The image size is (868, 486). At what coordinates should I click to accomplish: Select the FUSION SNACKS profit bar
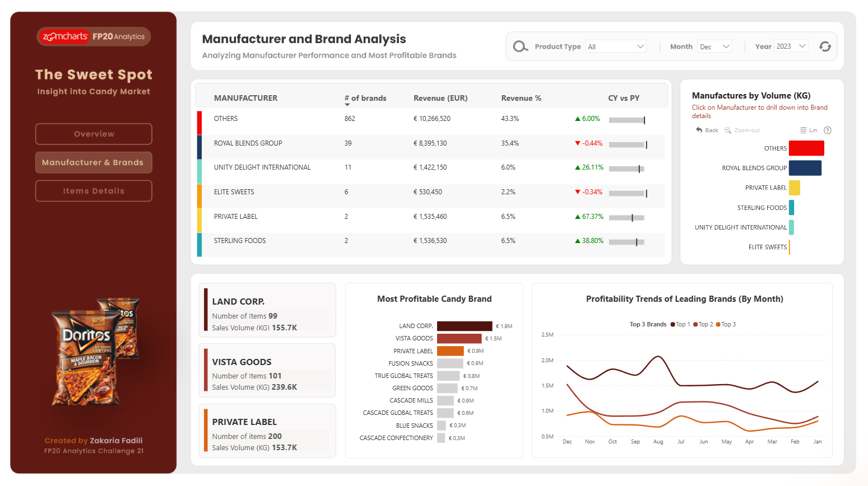tap(450, 363)
